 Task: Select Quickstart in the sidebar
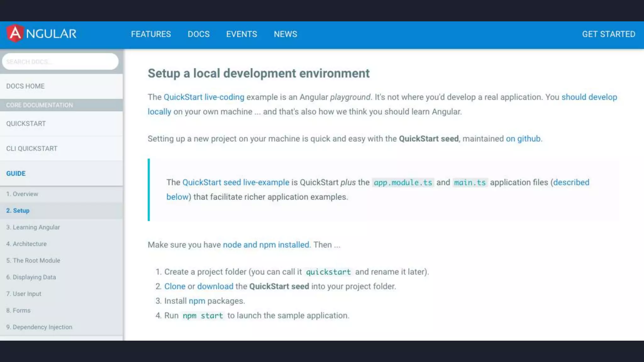pos(26,123)
